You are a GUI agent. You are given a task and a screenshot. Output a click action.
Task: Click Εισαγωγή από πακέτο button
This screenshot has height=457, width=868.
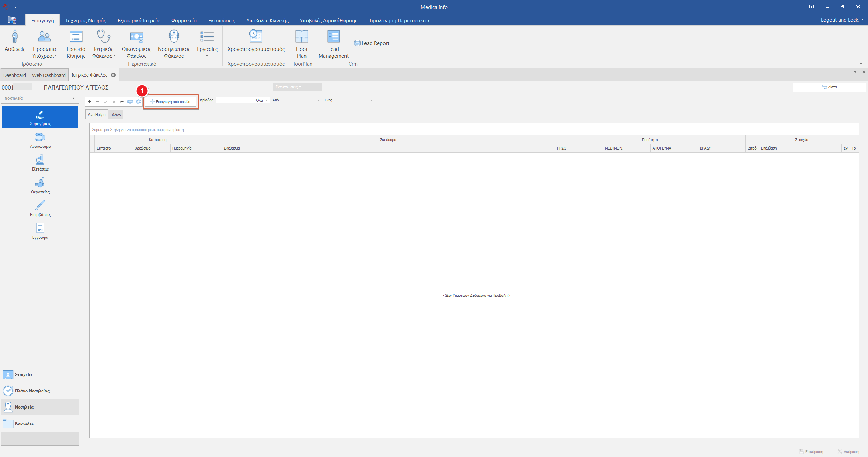171,102
